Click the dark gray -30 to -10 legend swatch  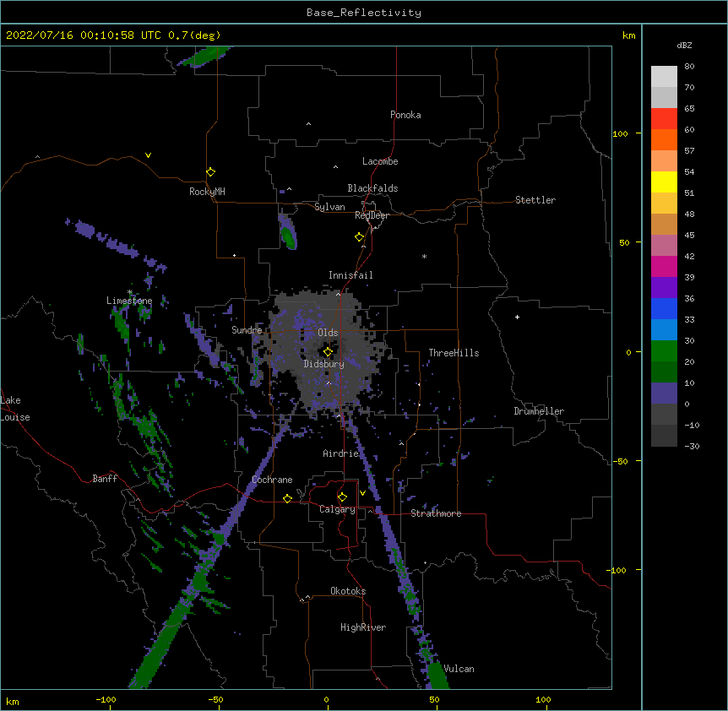point(664,436)
